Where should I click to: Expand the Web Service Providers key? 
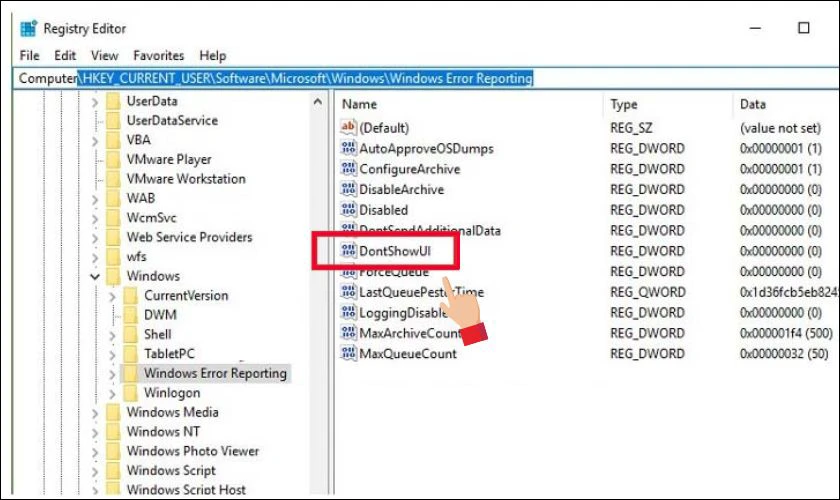coord(95,237)
